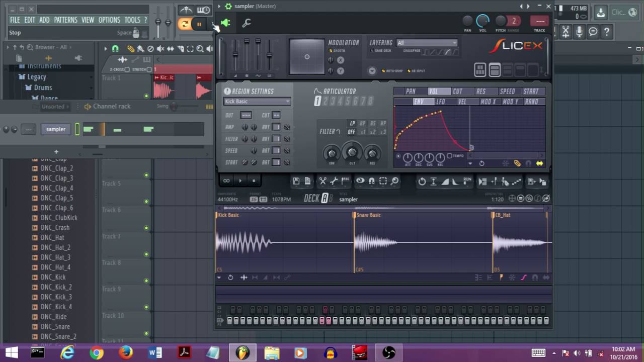Click the modulation X/Y pad
The image size is (644, 362).
point(307,56)
